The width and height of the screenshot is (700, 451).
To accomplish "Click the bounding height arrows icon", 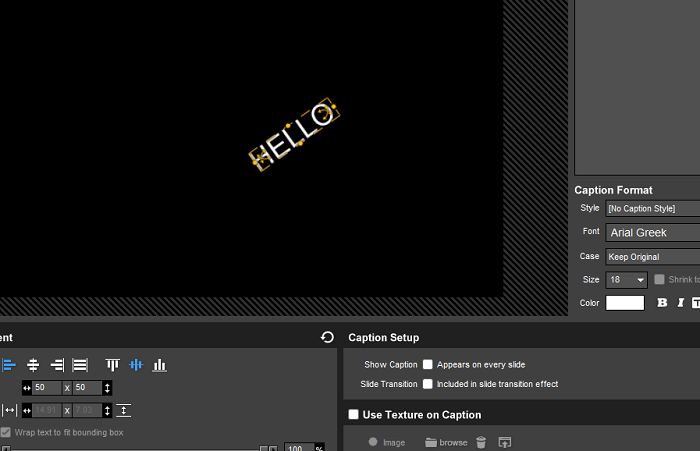I will pyautogui.click(x=107, y=410).
